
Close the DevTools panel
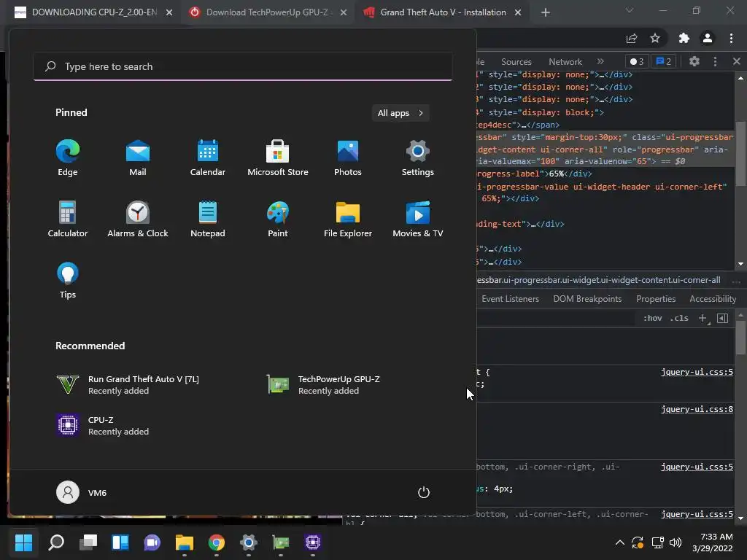click(x=737, y=61)
